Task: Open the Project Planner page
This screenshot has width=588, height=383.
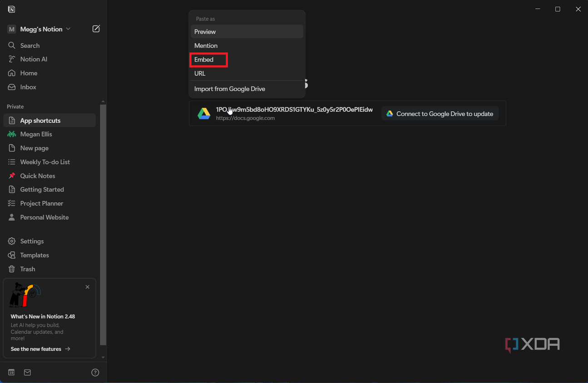Action: click(x=49, y=204)
